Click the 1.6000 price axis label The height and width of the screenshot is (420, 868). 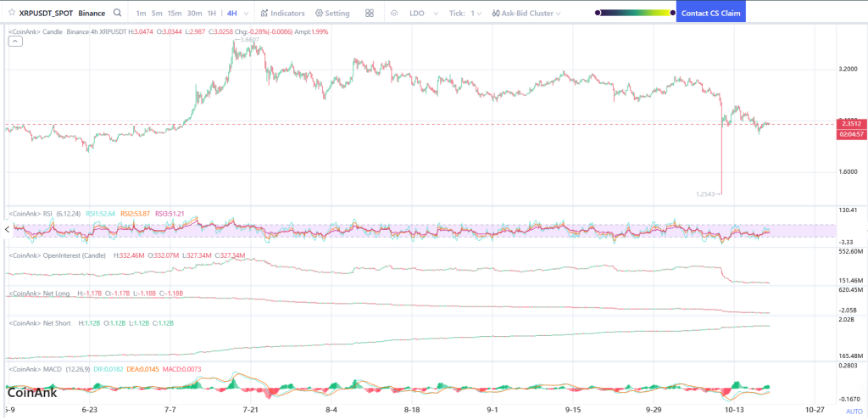click(849, 171)
